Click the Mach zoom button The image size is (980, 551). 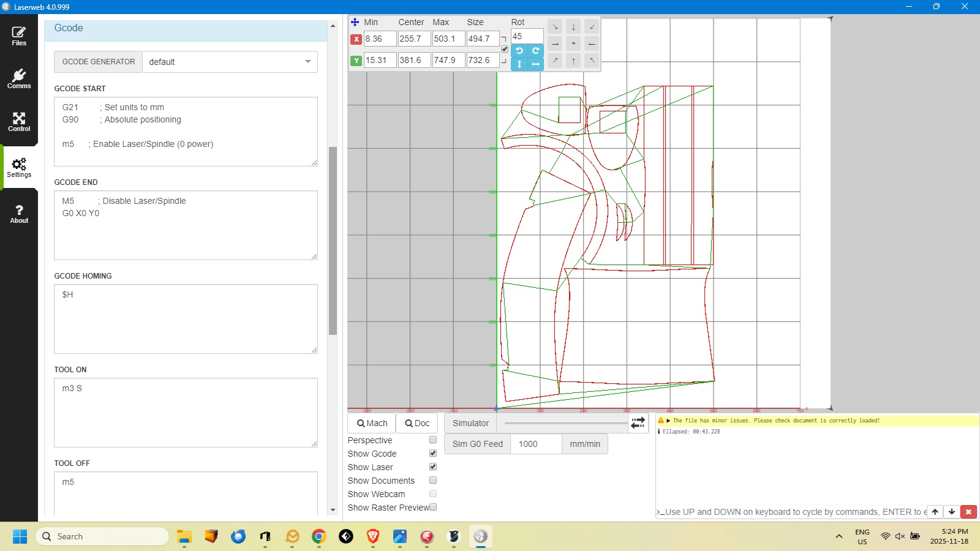point(372,423)
